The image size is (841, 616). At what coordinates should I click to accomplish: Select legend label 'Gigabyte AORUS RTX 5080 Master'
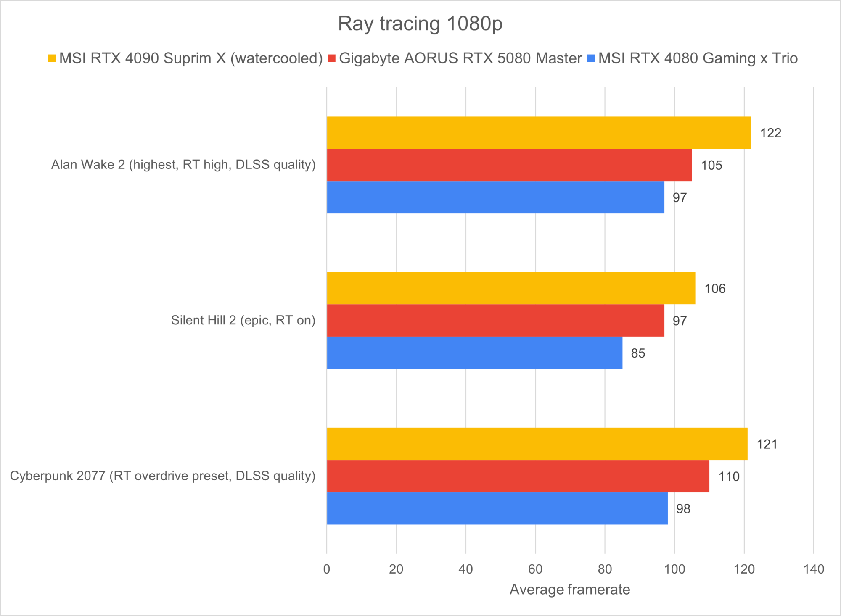(x=460, y=58)
